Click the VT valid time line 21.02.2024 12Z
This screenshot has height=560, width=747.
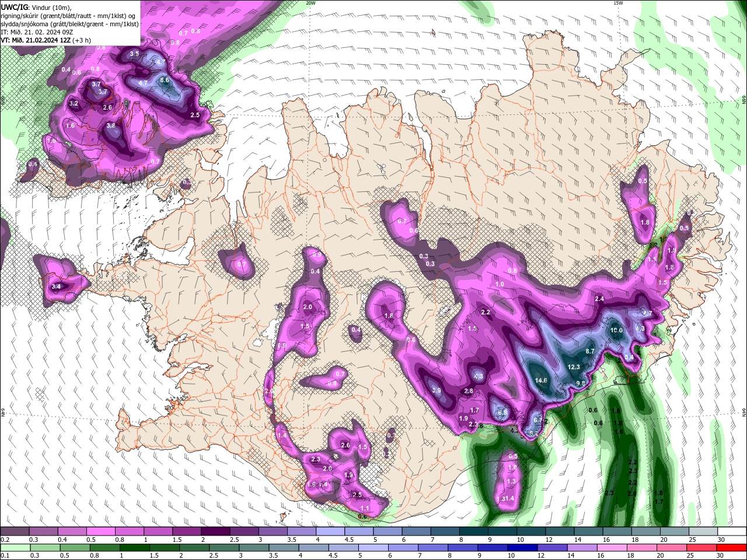[x=46, y=40]
